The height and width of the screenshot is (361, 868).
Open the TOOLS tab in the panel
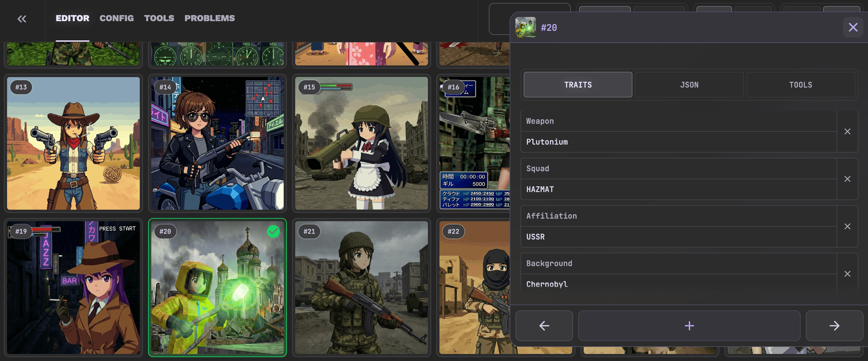[800, 85]
